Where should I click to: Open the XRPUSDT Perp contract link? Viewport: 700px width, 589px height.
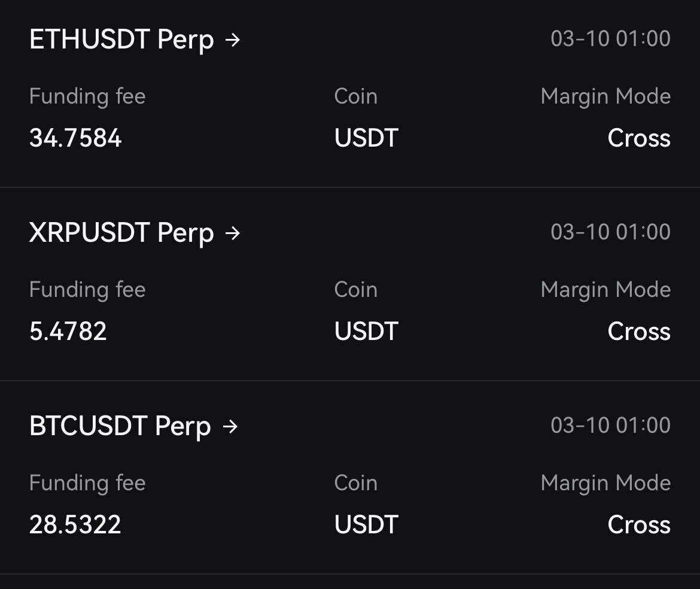point(121,233)
